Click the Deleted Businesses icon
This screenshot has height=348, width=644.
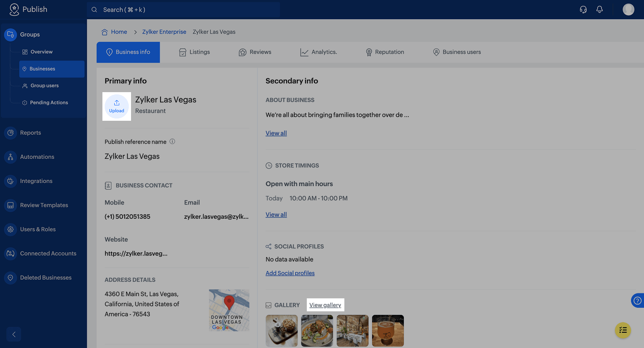[10, 278]
